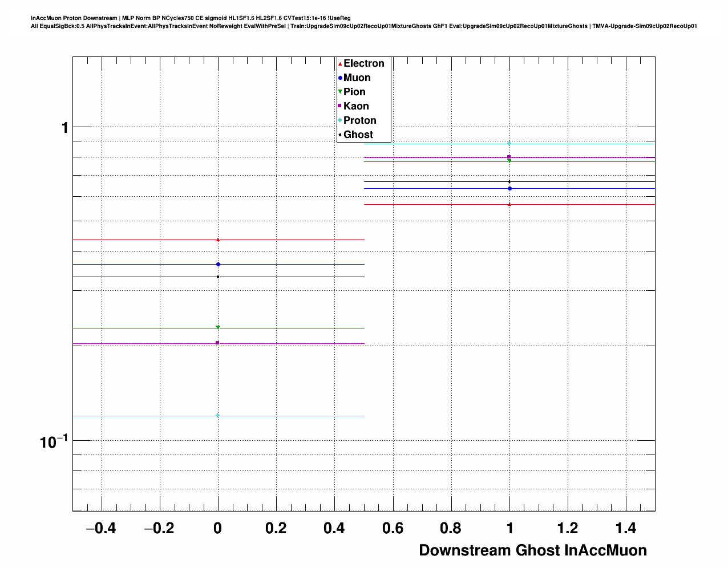This screenshot has width=728, height=568.
Task: Click the y-axis label '10⁻¹'
Action: tap(54, 441)
